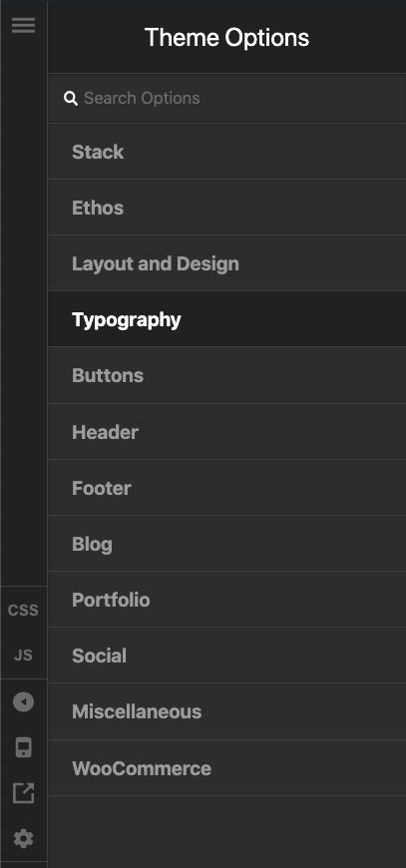The image size is (406, 868).
Task: Select the Typography section
Action: [226, 319]
